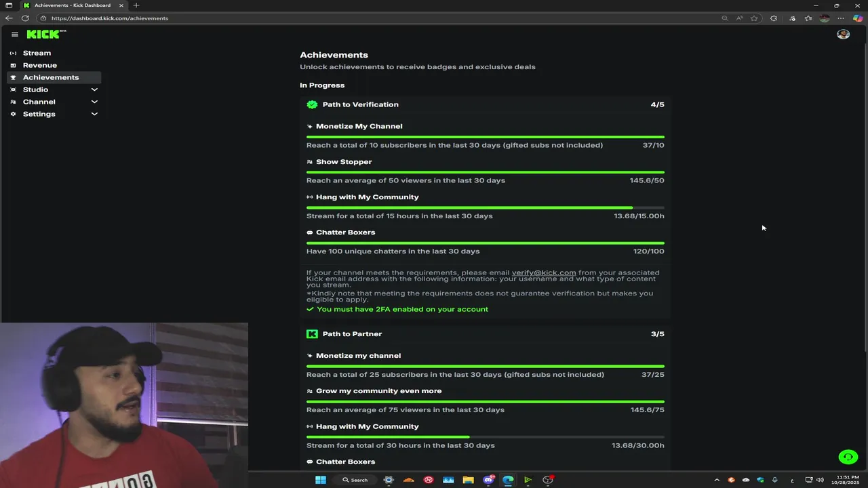Expand the Settings submenu chevron
The width and height of the screenshot is (868, 488).
94,114
